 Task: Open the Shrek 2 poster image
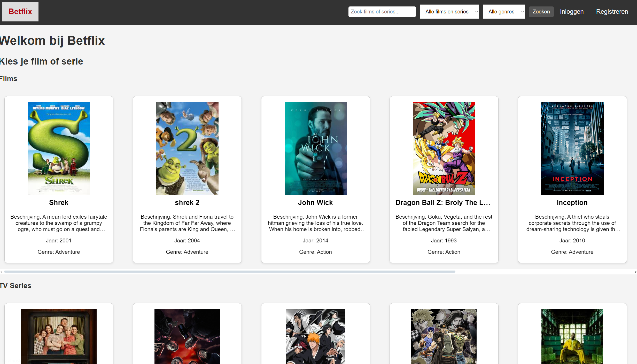pos(187,148)
